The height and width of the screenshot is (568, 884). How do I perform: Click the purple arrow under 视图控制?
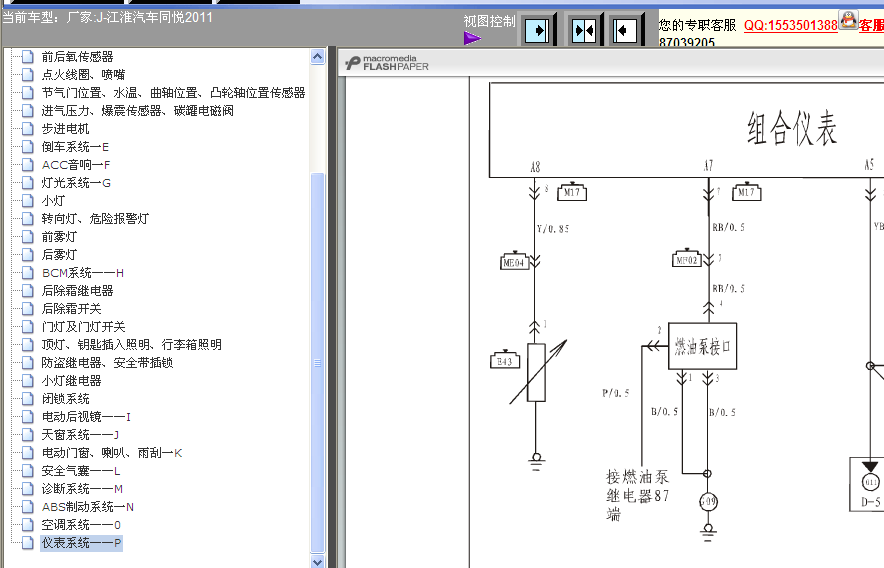point(472,39)
